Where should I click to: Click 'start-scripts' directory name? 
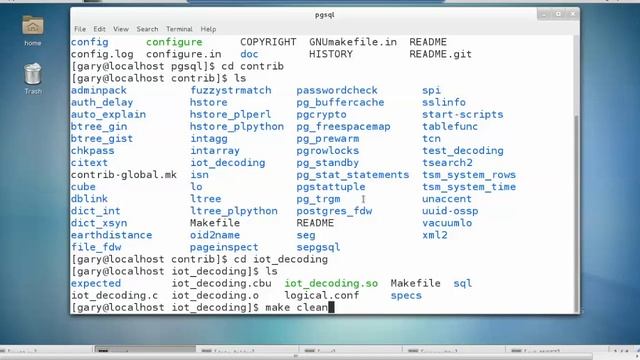[463, 114]
